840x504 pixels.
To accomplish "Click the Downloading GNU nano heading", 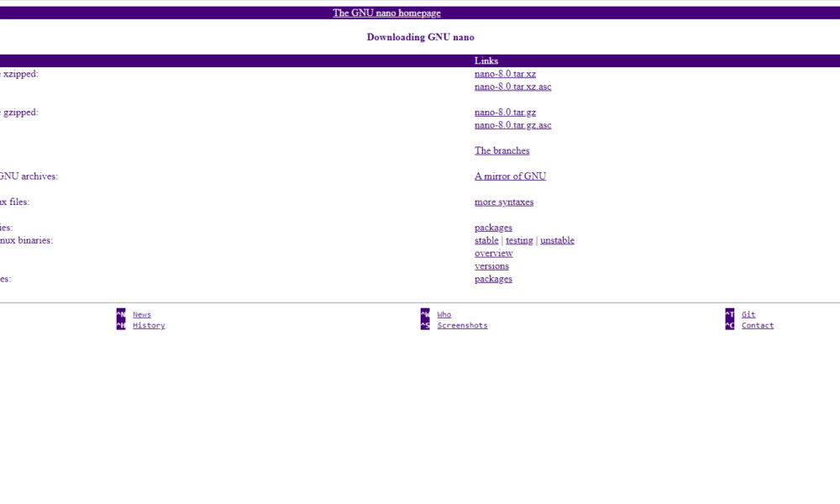I will pos(421,37).
